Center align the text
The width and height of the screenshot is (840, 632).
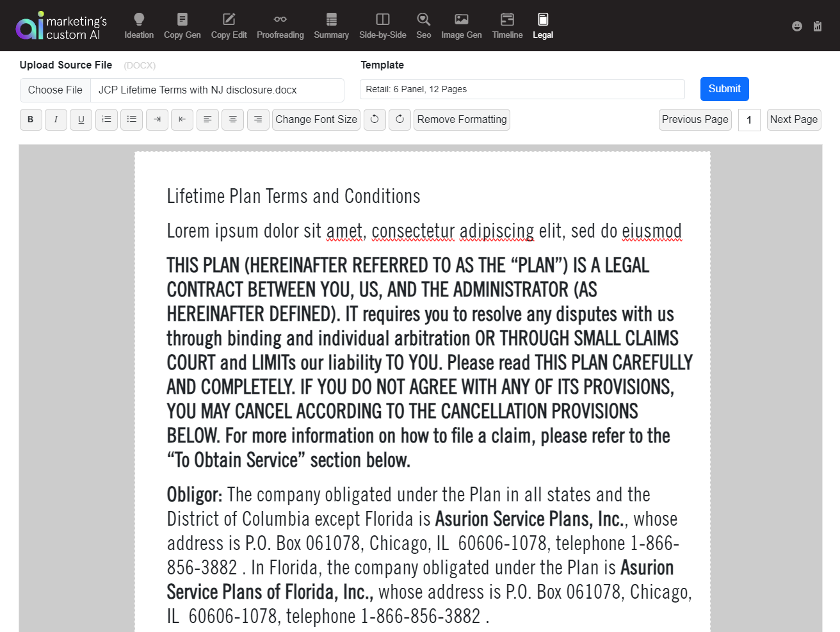232,120
